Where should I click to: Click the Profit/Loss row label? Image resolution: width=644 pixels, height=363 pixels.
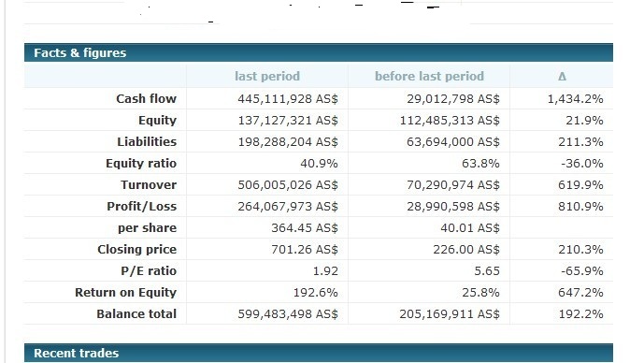[x=142, y=206]
